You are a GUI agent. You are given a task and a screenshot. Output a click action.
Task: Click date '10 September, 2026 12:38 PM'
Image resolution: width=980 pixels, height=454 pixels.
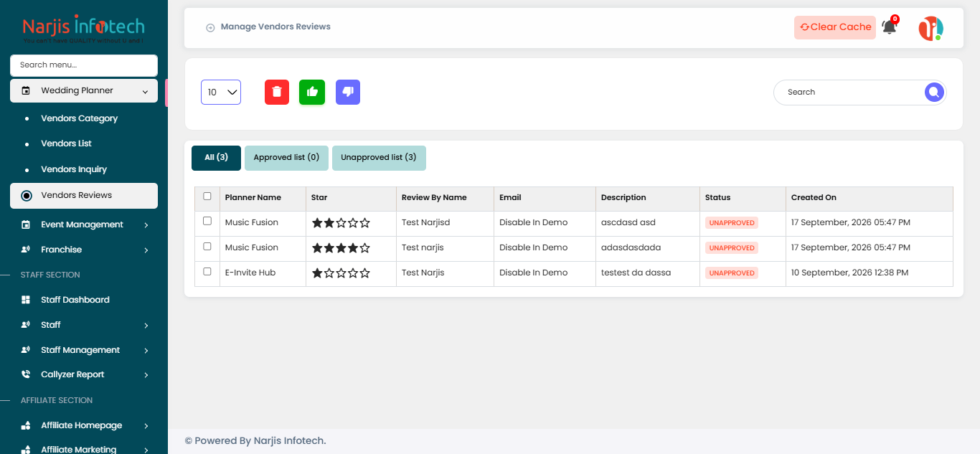(849, 273)
